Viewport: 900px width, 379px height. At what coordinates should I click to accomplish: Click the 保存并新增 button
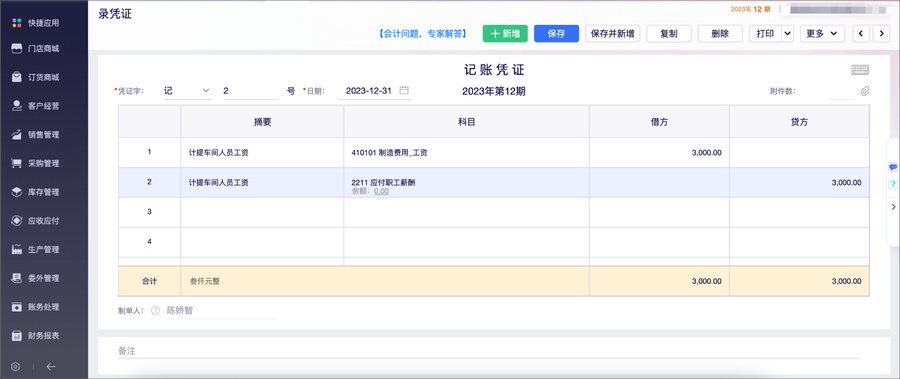(x=612, y=33)
